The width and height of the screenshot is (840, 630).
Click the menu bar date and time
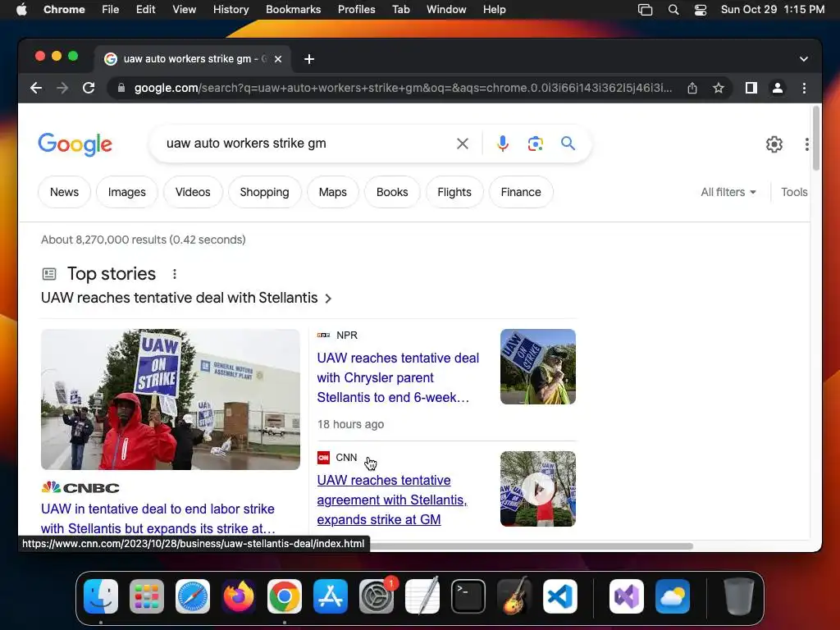773,10
